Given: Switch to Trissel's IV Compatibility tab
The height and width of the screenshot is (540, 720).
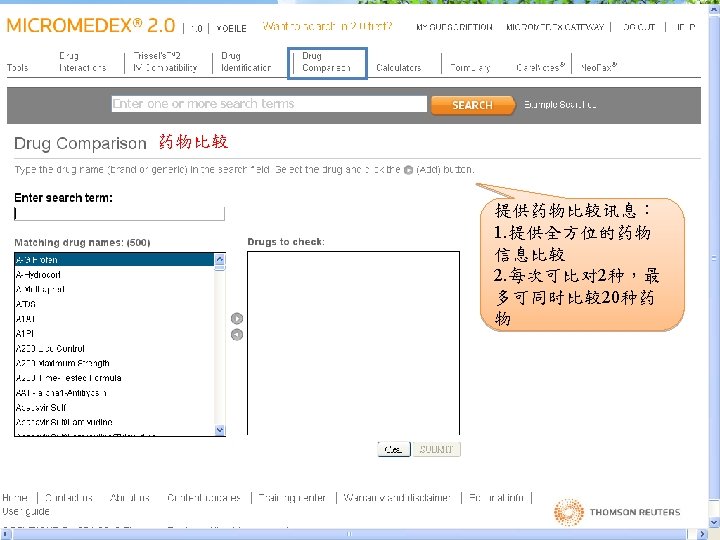Looking at the screenshot, I should point(165,62).
